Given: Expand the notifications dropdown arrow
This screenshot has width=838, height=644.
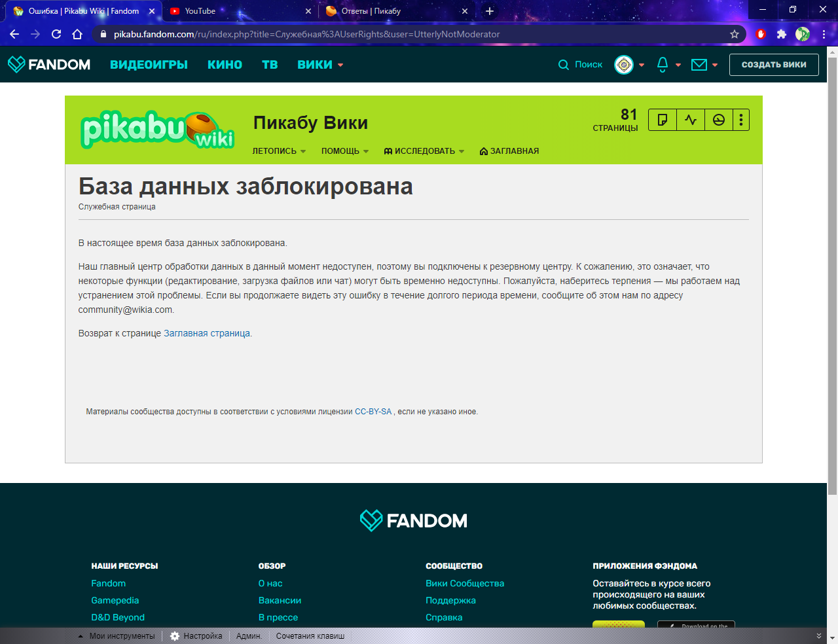Looking at the screenshot, I should point(678,65).
